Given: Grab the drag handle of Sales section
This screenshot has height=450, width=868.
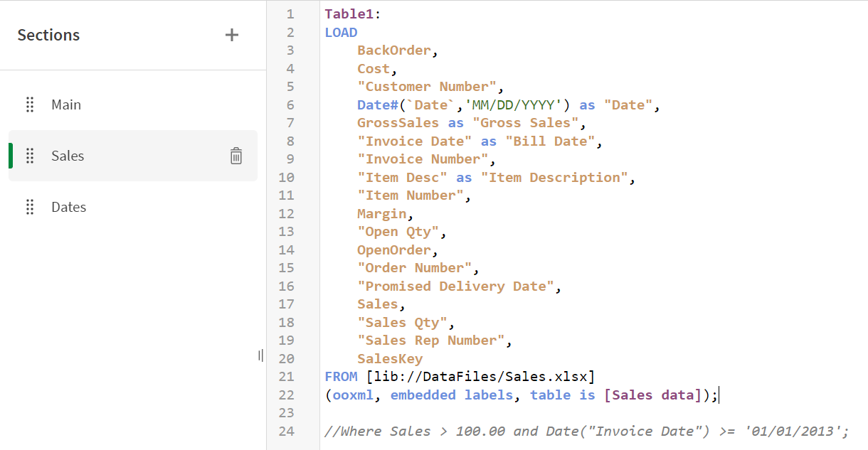Looking at the screenshot, I should tap(30, 156).
